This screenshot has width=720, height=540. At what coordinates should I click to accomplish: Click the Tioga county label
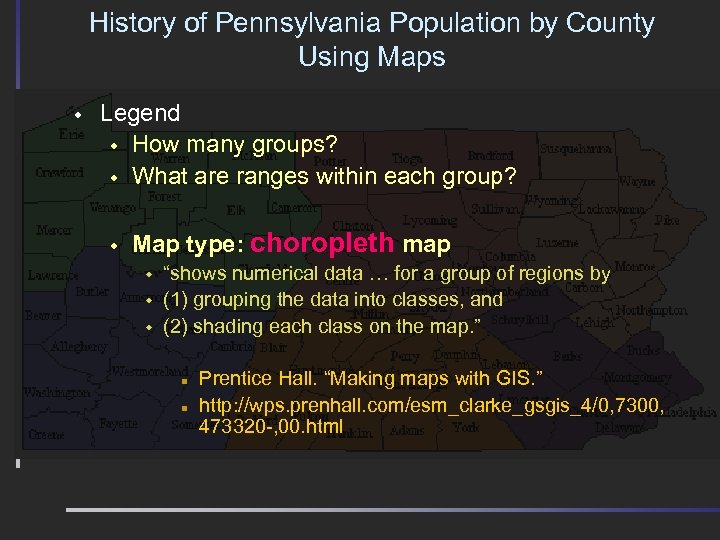pos(407,159)
